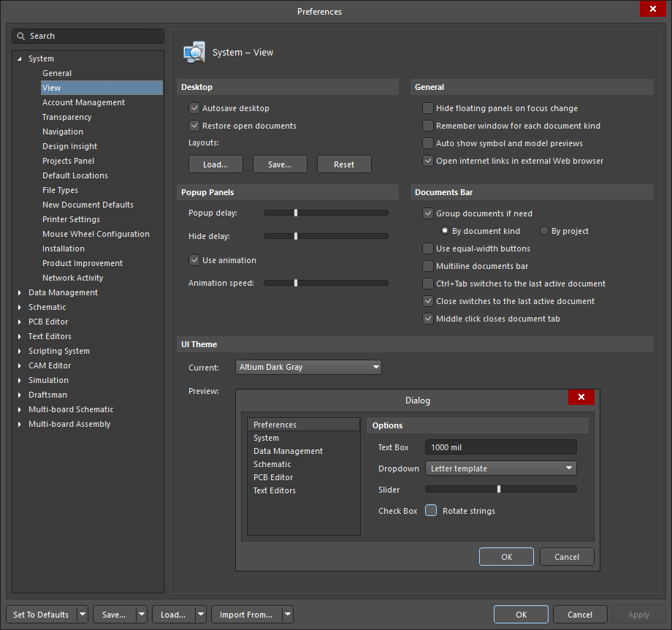Enable Hide floating panels on focus change

[x=428, y=108]
